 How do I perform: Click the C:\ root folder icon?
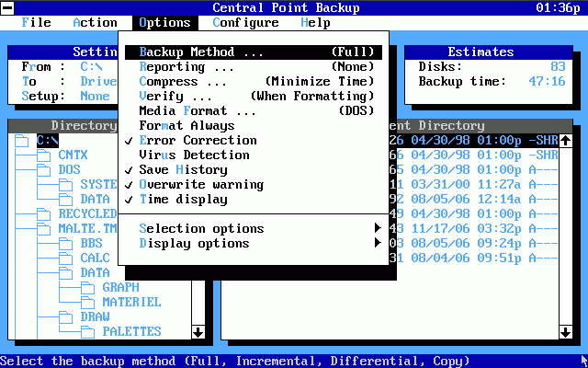[x=22, y=141]
